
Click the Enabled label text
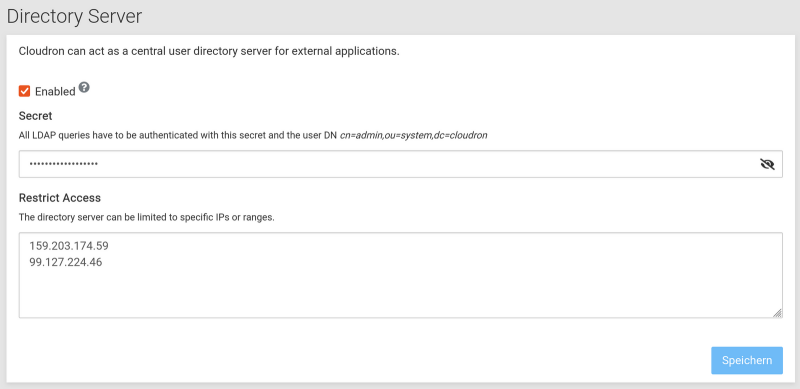click(x=55, y=92)
